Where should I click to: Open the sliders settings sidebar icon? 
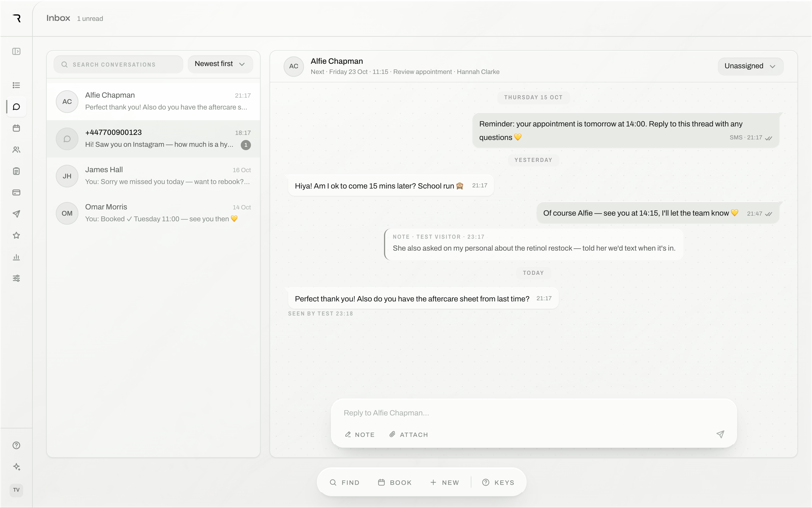click(x=16, y=278)
